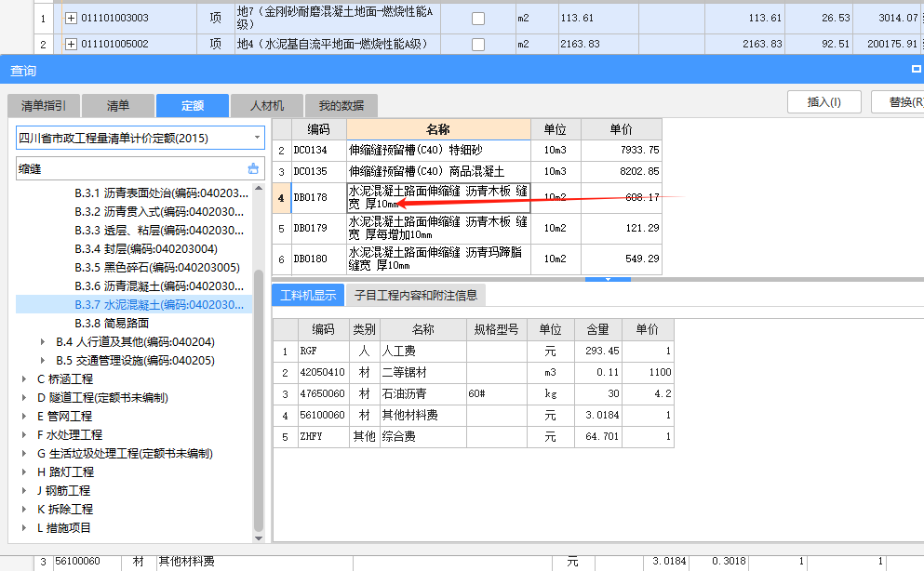924x571 pixels.
Task: Click the 二等锯材 material row
Action: pyautogui.click(x=474, y=372)
